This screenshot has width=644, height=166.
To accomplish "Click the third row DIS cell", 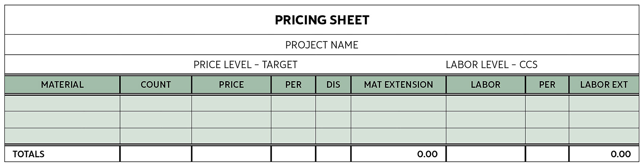I will click(x=333, y=136).
